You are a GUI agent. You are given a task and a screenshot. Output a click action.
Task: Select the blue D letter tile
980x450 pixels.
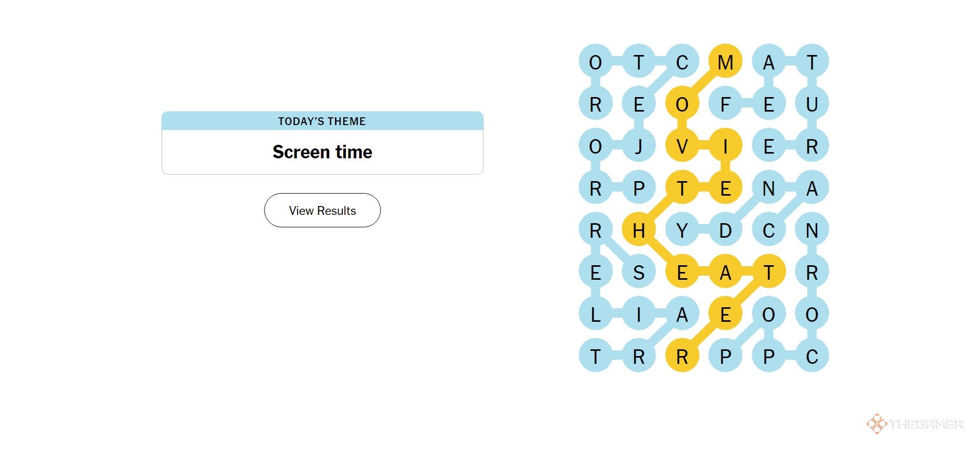pos(725,230)
